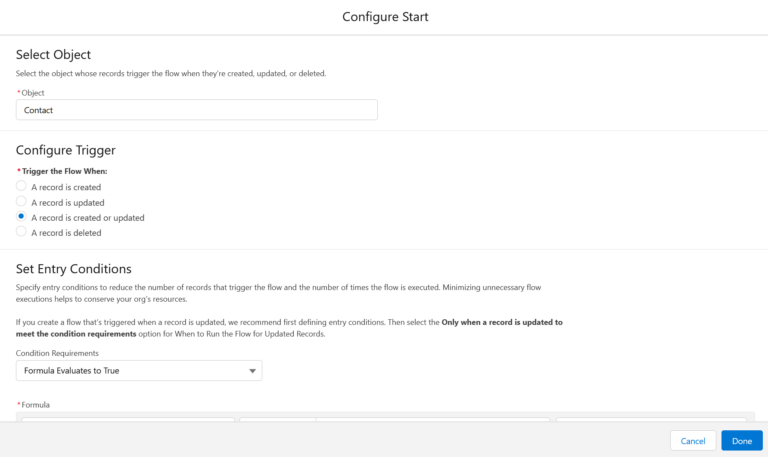Click the 'Configure Start' dialog title
768x457 pixels.
(385, 16)
